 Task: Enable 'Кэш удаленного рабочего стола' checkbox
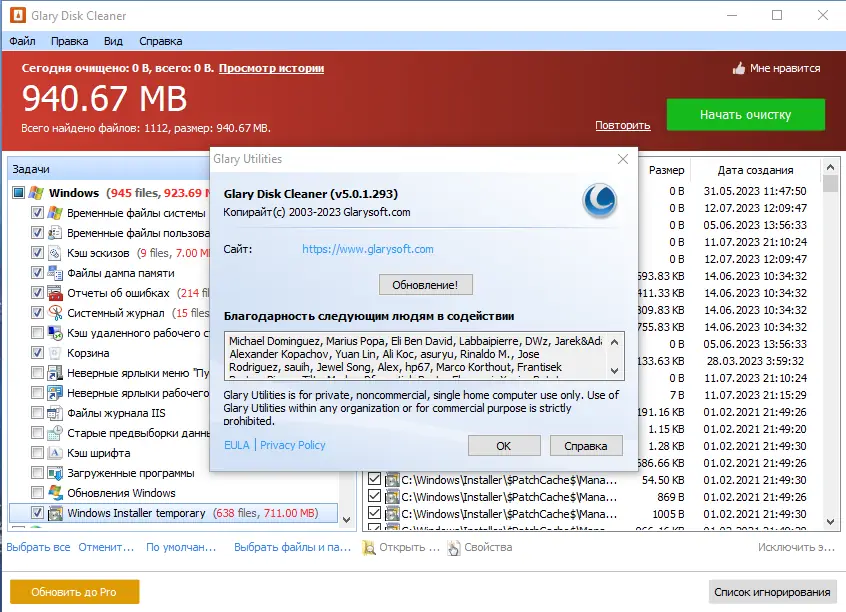pos(37,332)
